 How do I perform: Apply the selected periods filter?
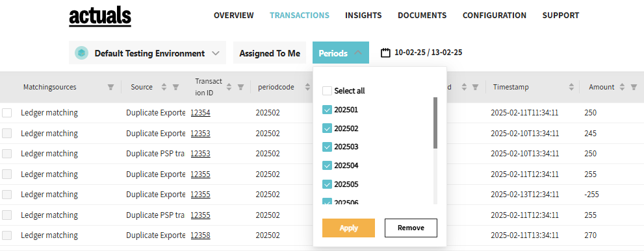click(349, 228)
